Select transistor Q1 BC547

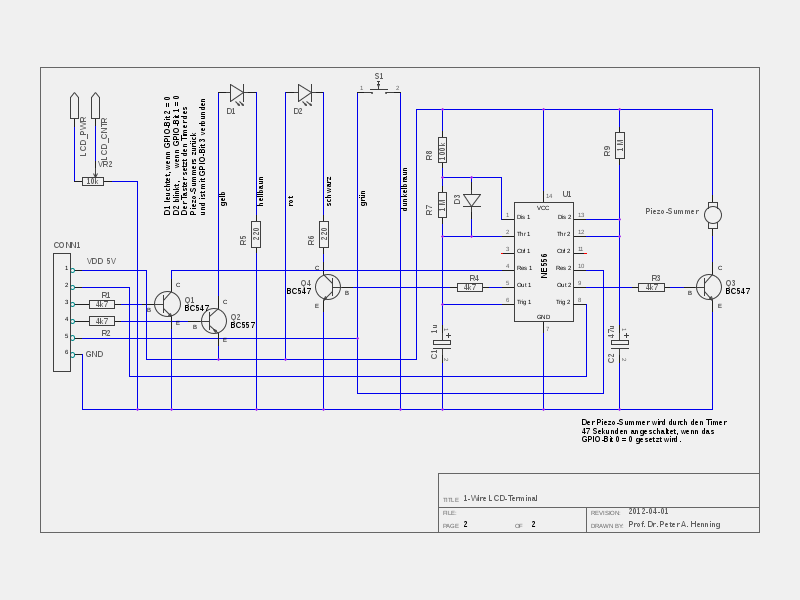[x=168, y=303]
